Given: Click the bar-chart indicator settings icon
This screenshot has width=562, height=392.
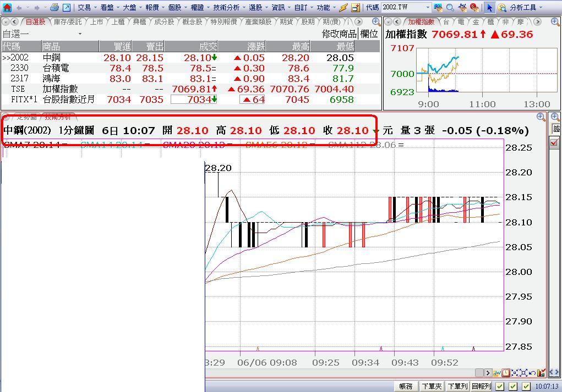Looking at the screenshot, I should click(x=541, y=373).
